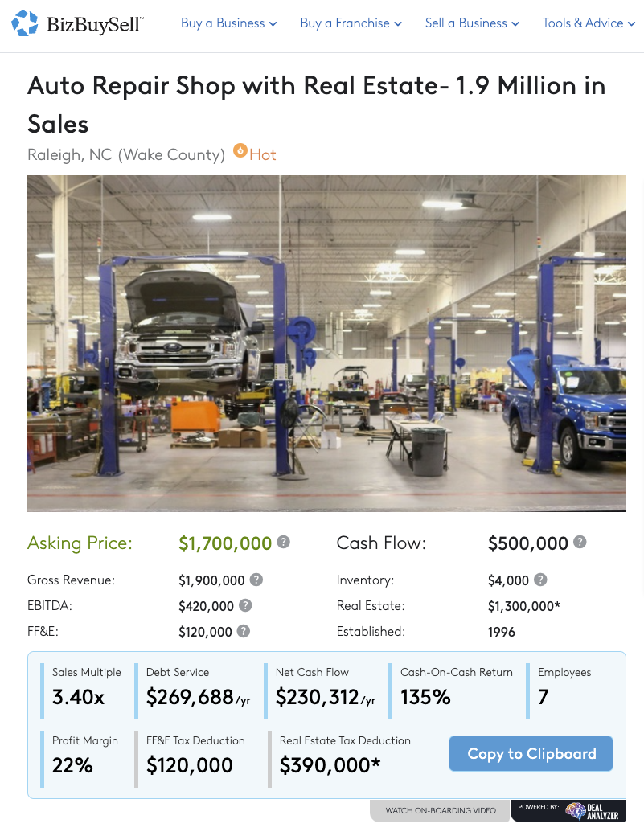Image resolution: width=644 pixels, height=840 pixels.
Task: Expand the Buy a Business dropdown
Action: point(228,23)
